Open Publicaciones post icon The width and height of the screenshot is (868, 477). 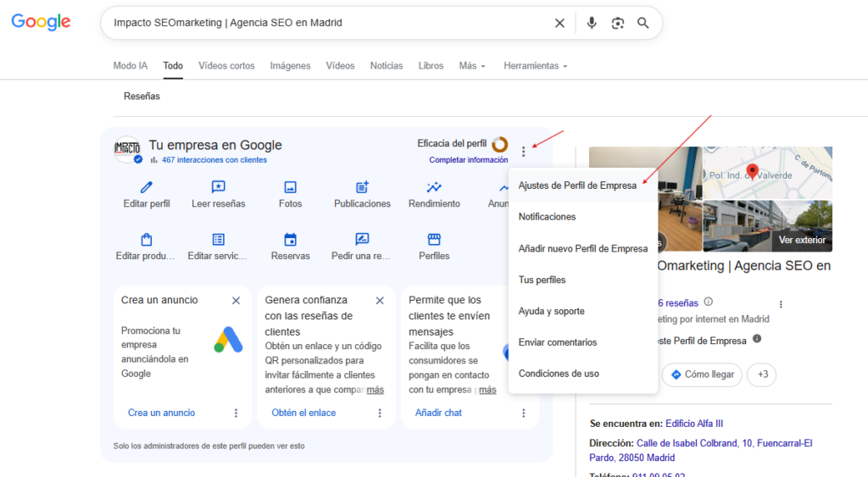[362, 187]
